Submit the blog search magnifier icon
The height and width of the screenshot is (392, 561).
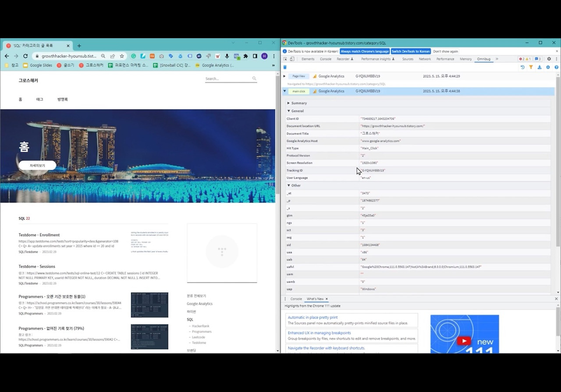pyautogui.click(x=254, y=78)
